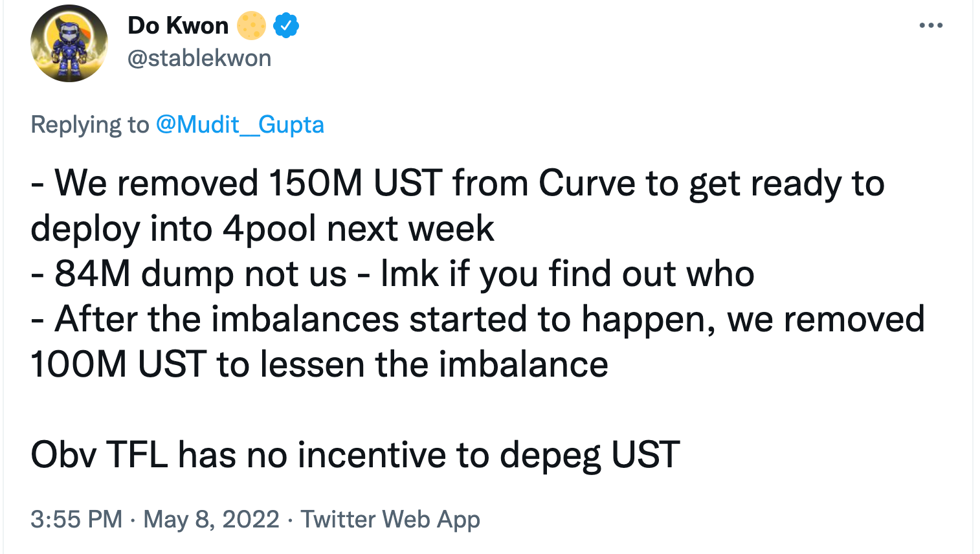Click the "After the imbalances started" line
The height and width of the screenshot is (554, 980).
[x=478, y=319]
